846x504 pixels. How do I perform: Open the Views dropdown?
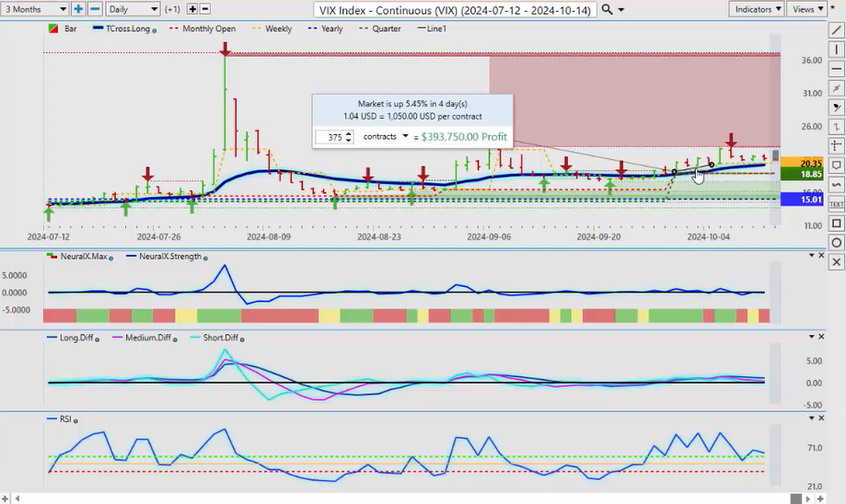pyautogui.click(x=807, y=9)
